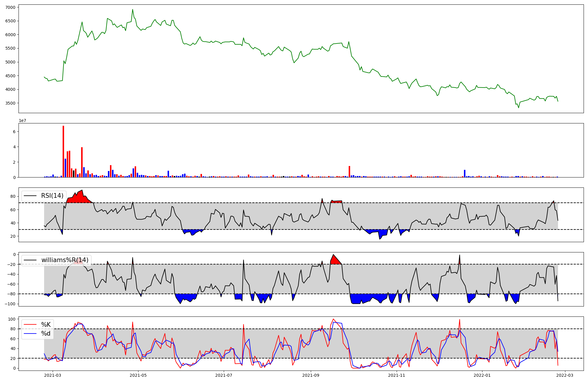588x382 pixels.
Task: Click the 3500 tick on price axis
Action: click(11, 103)
